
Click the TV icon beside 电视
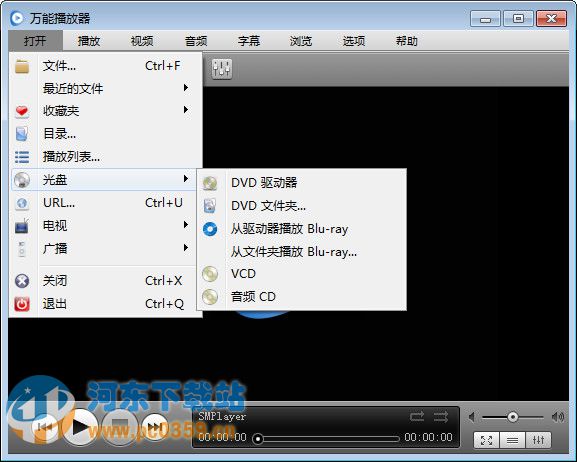[x=22, y=226]
